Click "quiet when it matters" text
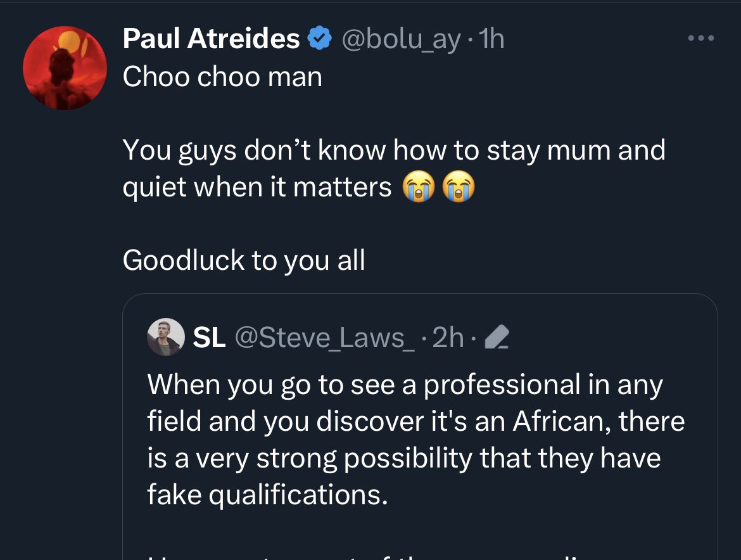The width and height of the screenshot is (741, 560). click(257, 188)
